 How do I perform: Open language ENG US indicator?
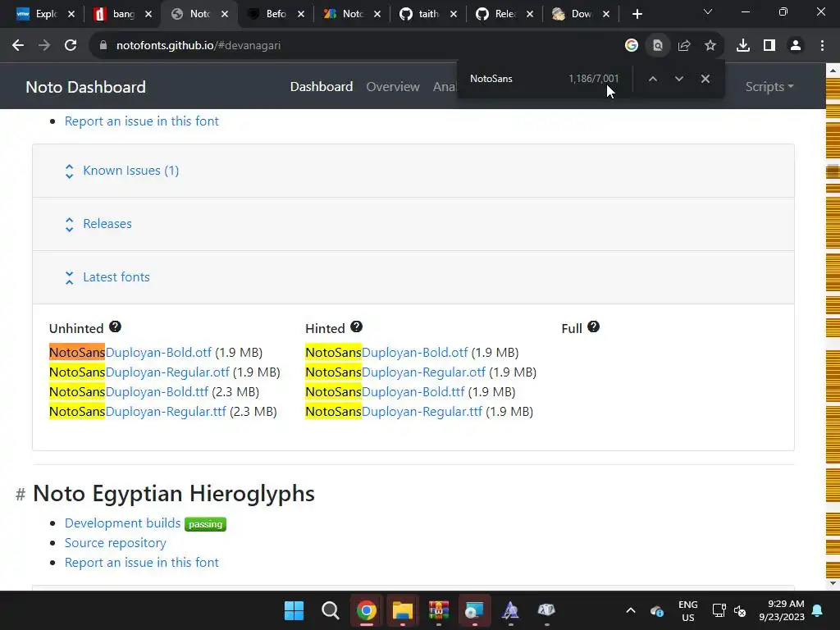click(x=688, y=610)
